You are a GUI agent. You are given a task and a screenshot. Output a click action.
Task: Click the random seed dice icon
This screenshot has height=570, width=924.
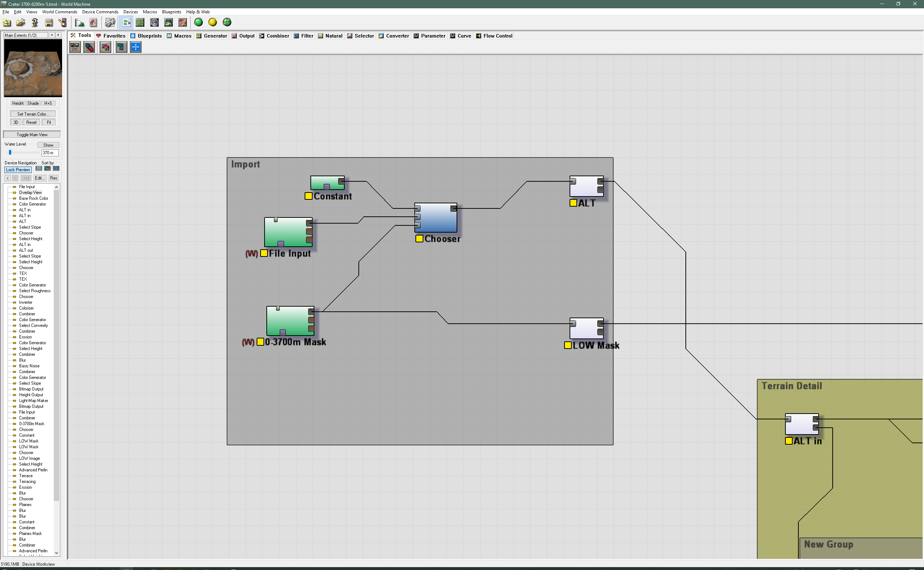click(110, 23)
